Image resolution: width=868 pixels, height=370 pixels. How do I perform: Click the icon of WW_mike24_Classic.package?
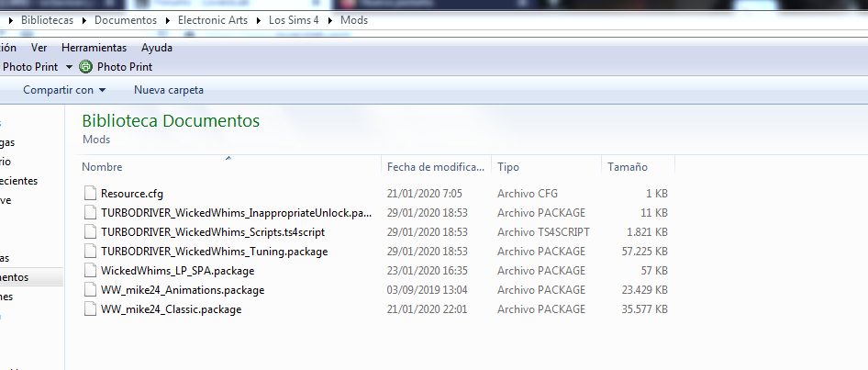click(90, 309)
